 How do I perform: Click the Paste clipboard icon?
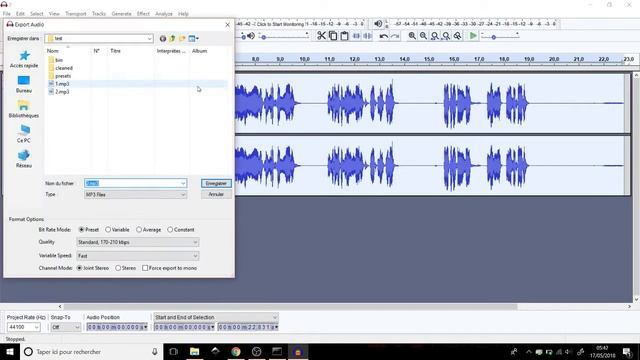click(344, 36)
